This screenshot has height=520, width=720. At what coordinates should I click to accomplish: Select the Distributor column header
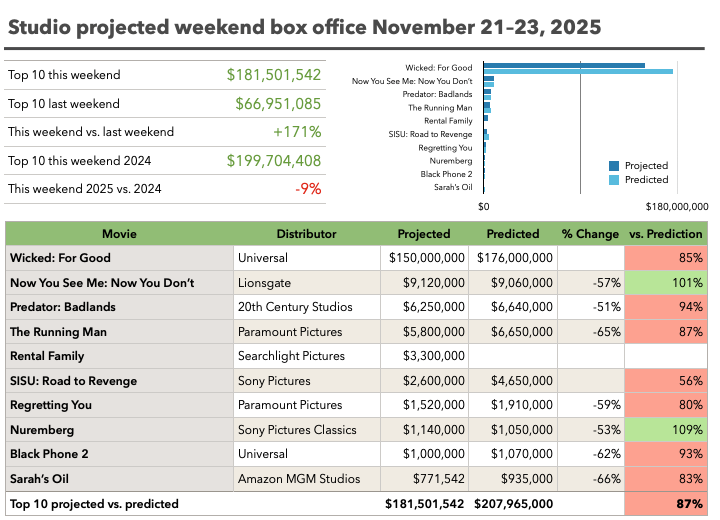pos(306,234)
